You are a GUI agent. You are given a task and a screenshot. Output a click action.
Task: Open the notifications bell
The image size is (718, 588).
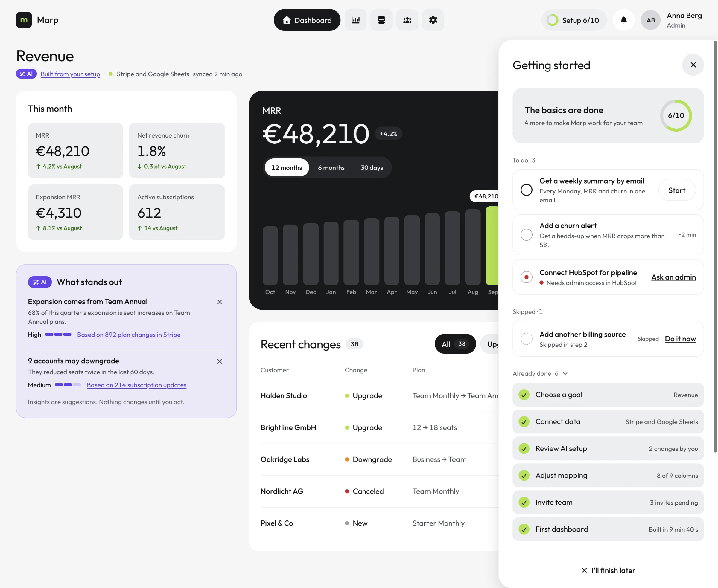click(623, 20)
